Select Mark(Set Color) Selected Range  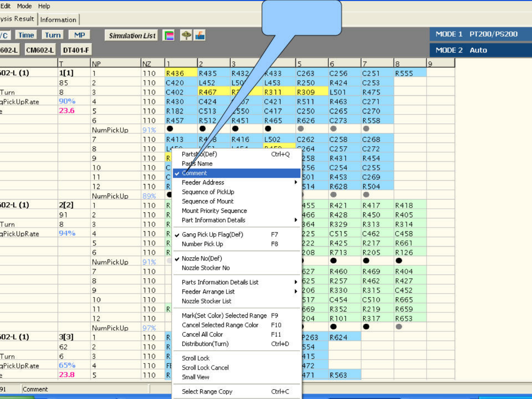[x=224, y=316]
